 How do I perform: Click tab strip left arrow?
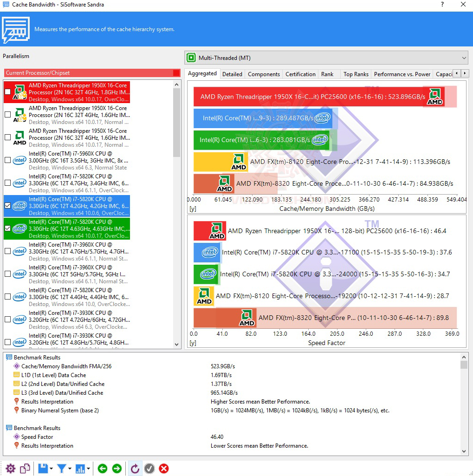(457, 73)
